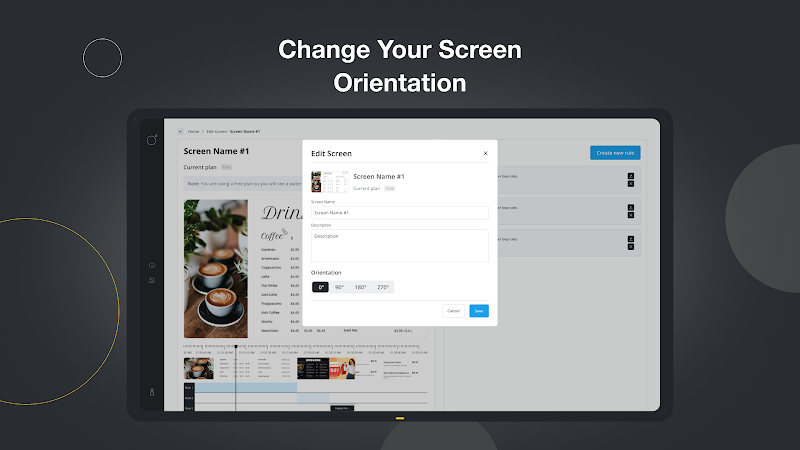Select 270° orientation option

383,287
